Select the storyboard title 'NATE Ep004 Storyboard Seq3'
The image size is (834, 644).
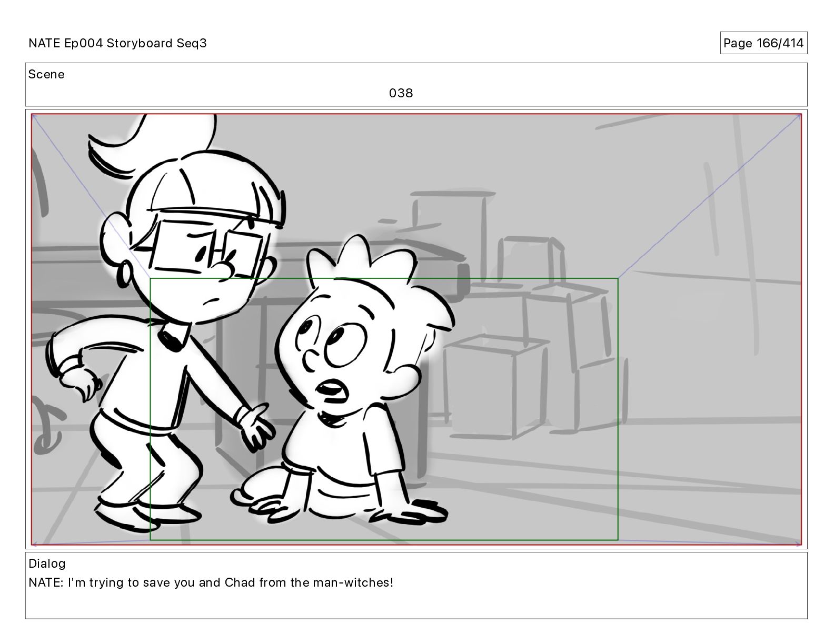click(x=117, y=43)
